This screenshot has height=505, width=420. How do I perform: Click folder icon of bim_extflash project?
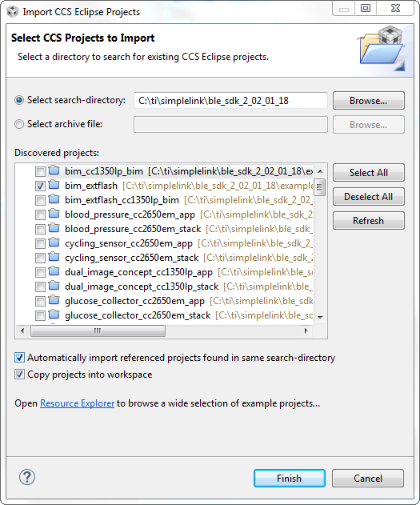pyautogui.click(x=54, y=186)
